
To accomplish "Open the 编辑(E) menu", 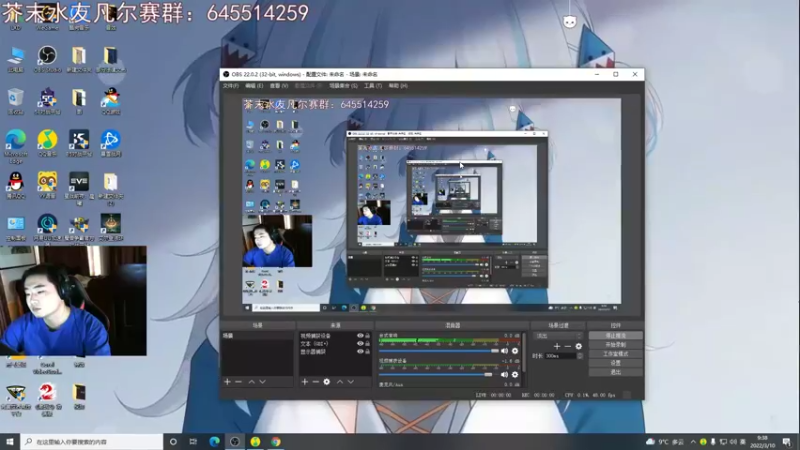I will [x=254, y=86].
